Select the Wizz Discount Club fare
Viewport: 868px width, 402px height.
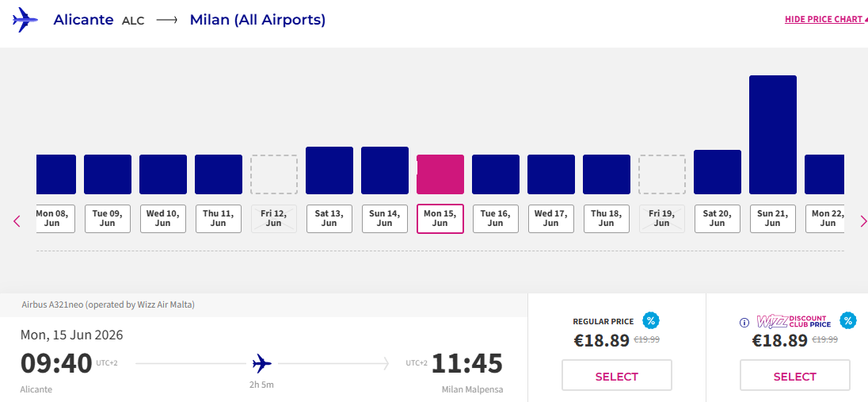point(794,376)
